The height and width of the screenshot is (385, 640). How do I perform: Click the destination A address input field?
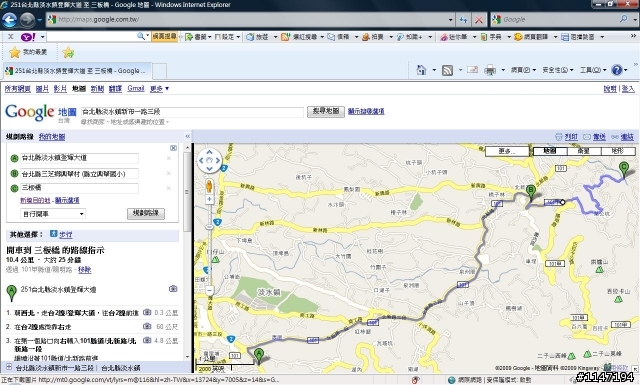click(79, 158)
